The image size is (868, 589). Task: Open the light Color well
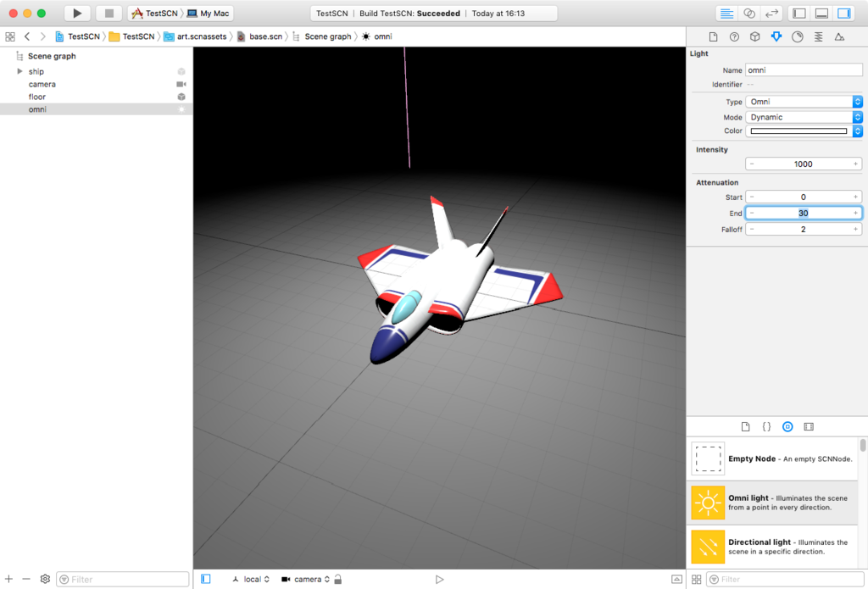point(798,131)
